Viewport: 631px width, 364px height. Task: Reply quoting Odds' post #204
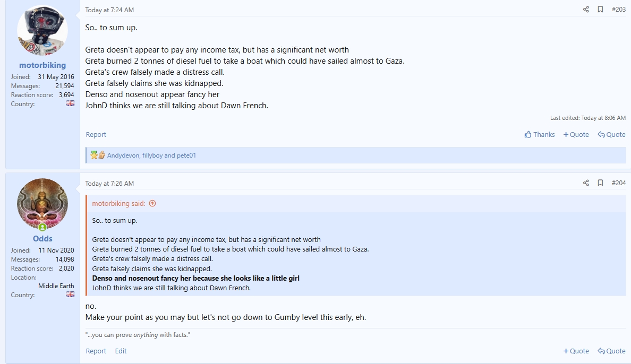point(611,351)
